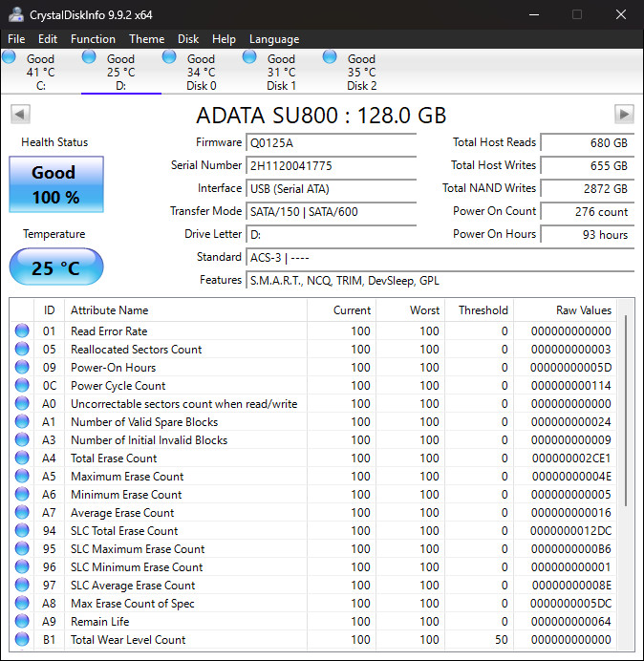Click the Serial Number field
The height and width of the screenshot is (661, 644).
pos(331,165)
